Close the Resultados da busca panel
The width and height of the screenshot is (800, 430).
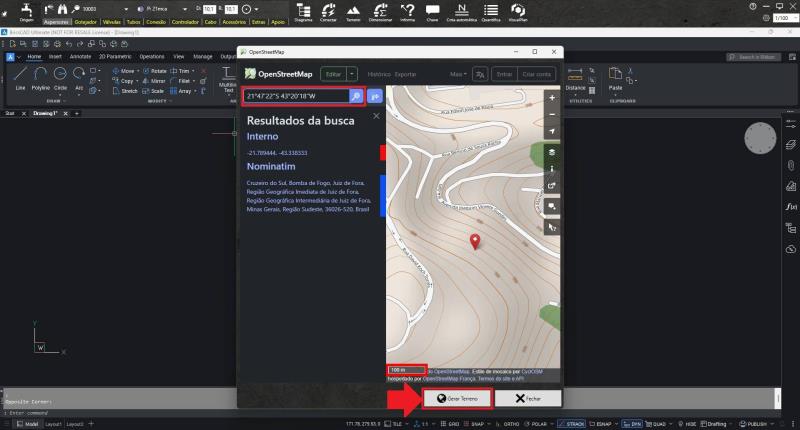pos(376,117)
